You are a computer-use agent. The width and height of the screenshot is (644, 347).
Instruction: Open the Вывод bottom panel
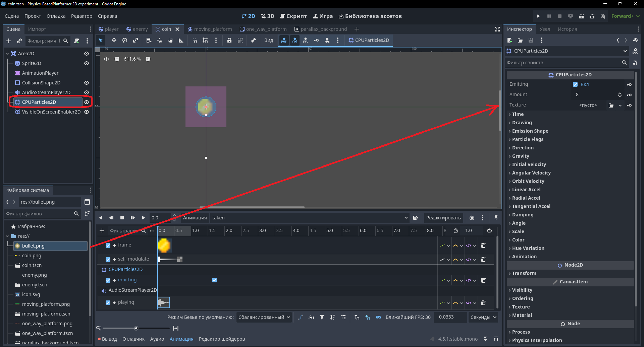tap(107, 339)
